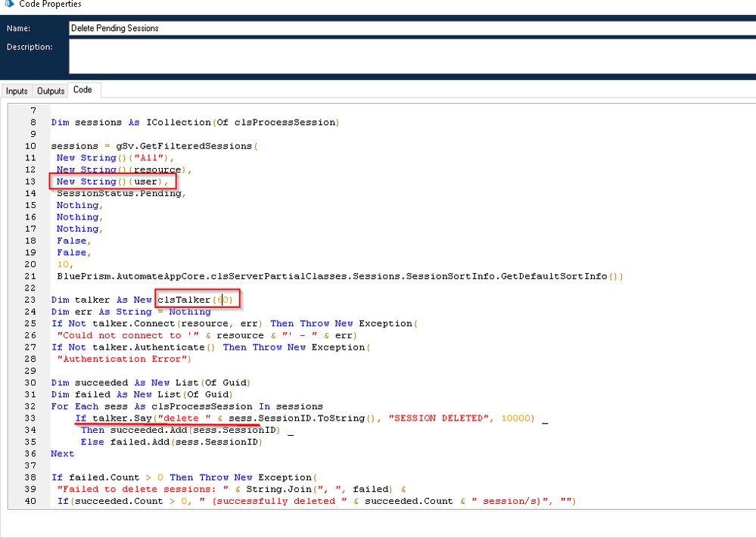
Task: Click inside the empty Description box
Action: click(409, 56)
